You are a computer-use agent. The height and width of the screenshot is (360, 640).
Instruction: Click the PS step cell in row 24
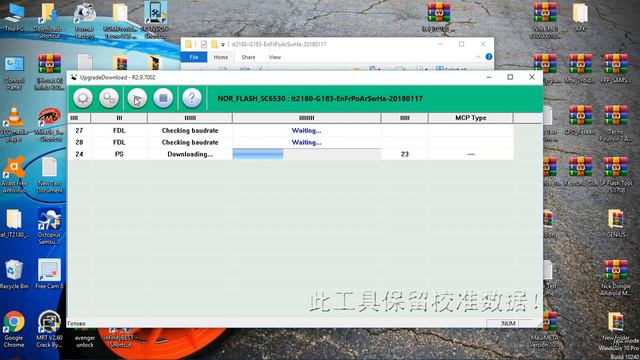[119, 154]
